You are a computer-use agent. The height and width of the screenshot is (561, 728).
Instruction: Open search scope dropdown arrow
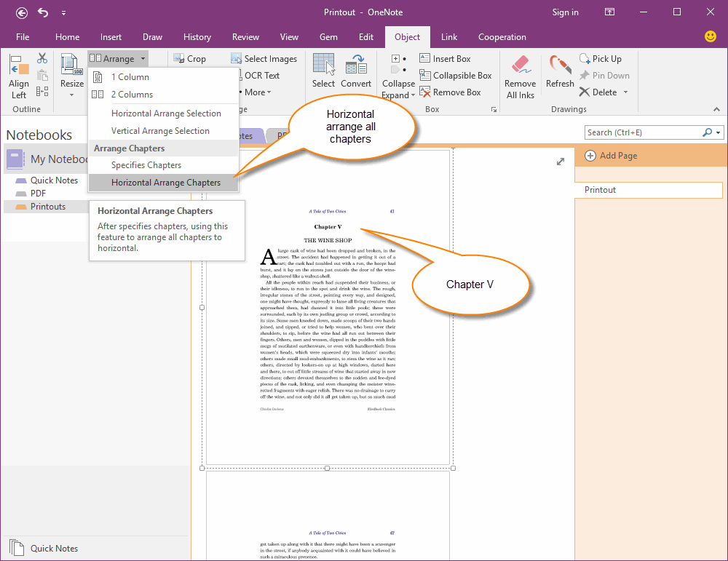719,132
